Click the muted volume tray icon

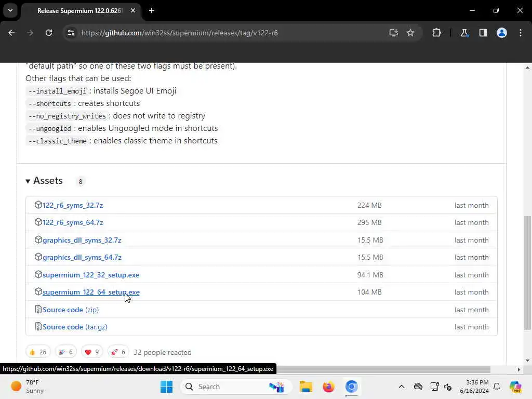pyautogui.click(x=448, y=387)
